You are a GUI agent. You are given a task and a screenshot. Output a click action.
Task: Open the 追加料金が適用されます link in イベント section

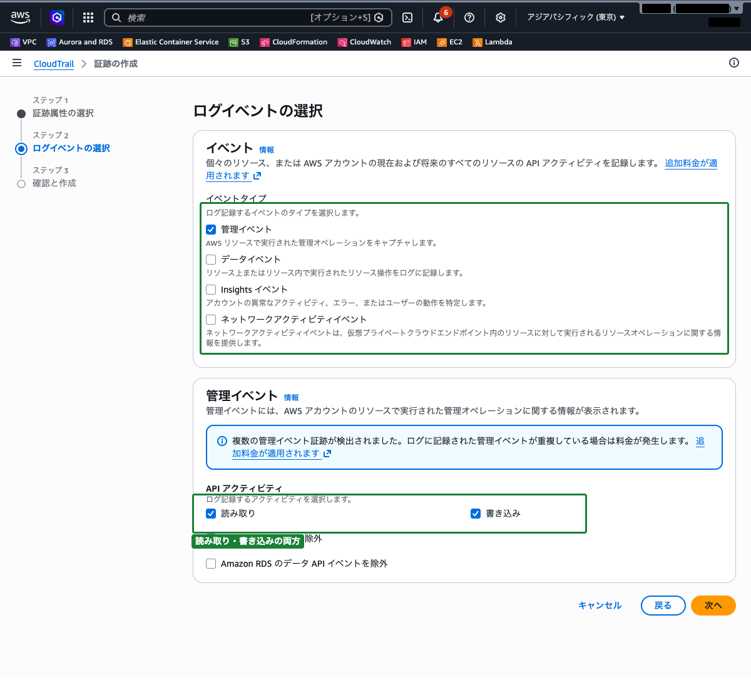691,163
